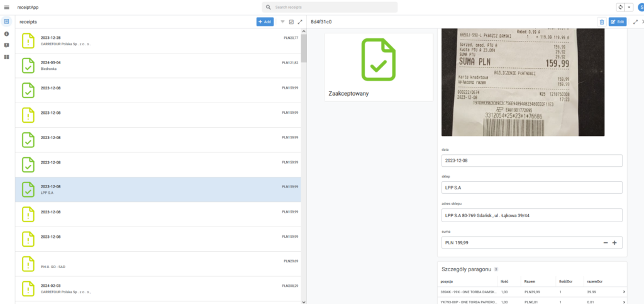Increase suma value with plus button
Viewport: 644px width, 304px height.
tap(614, 243)
